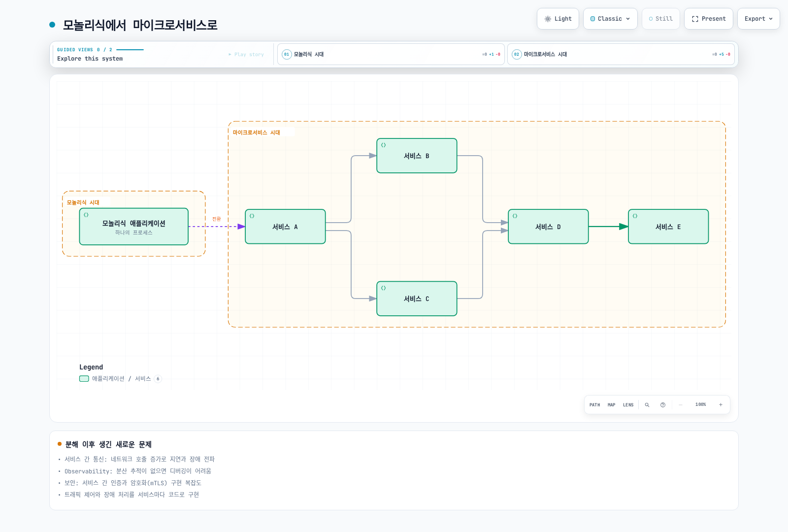The height and width of the screenshot is (532, 788).
Task: Click the zoom out minus button
Action: tap(681, 405)
